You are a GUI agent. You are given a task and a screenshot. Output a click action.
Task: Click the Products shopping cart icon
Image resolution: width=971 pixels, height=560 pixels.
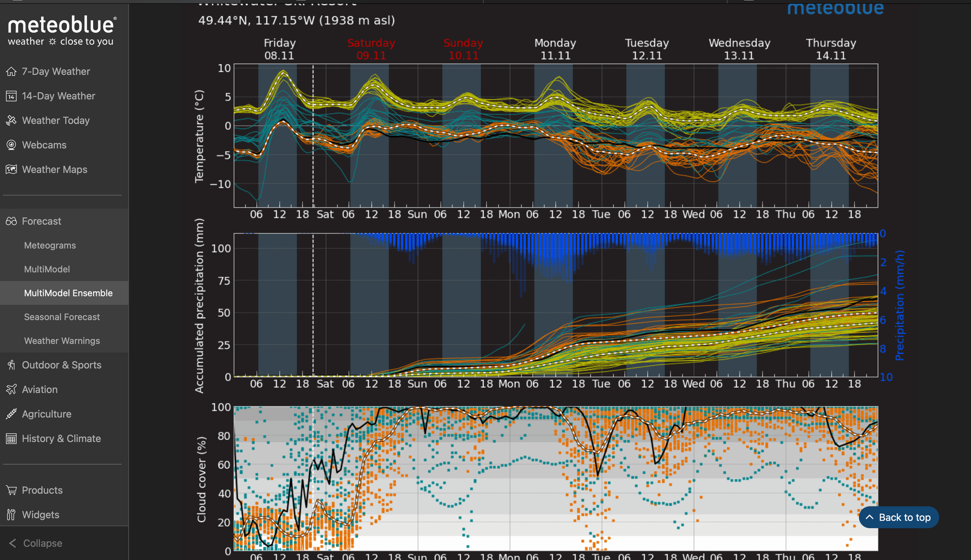click(x=11, y=490)
